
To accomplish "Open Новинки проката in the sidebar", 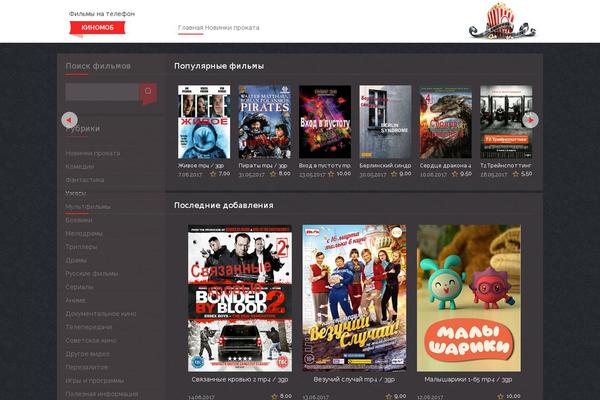I will click(x=93, y=153).
